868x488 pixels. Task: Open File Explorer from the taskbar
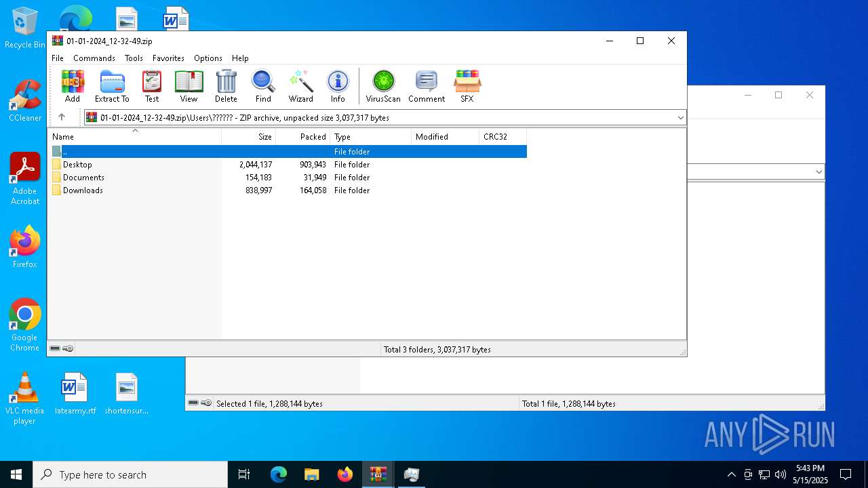[x=311, y=474]
